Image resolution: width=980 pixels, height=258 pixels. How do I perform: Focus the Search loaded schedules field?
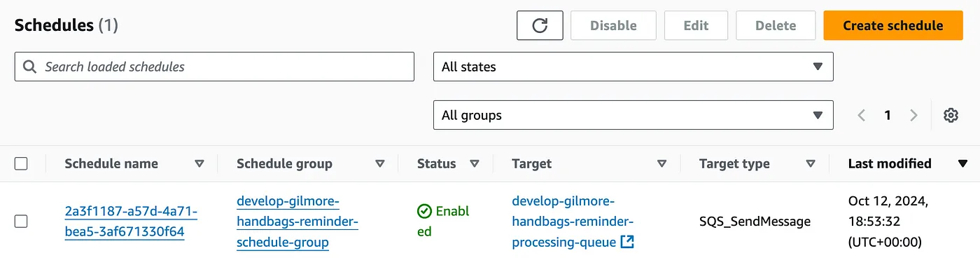(214, 67)
